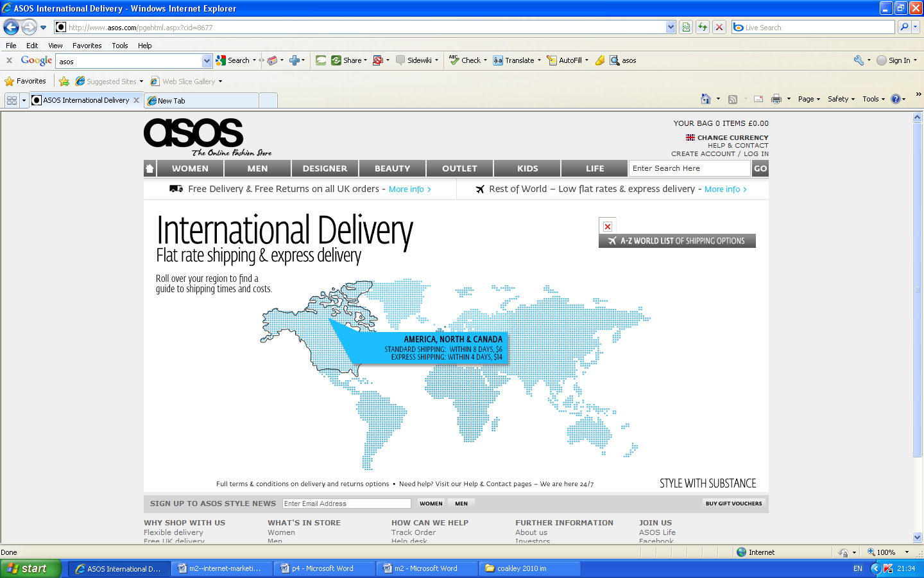This screenshot has width=924, height=578.
Task: Click the Quick Tabs grid icon
Action: click(12, 100)
